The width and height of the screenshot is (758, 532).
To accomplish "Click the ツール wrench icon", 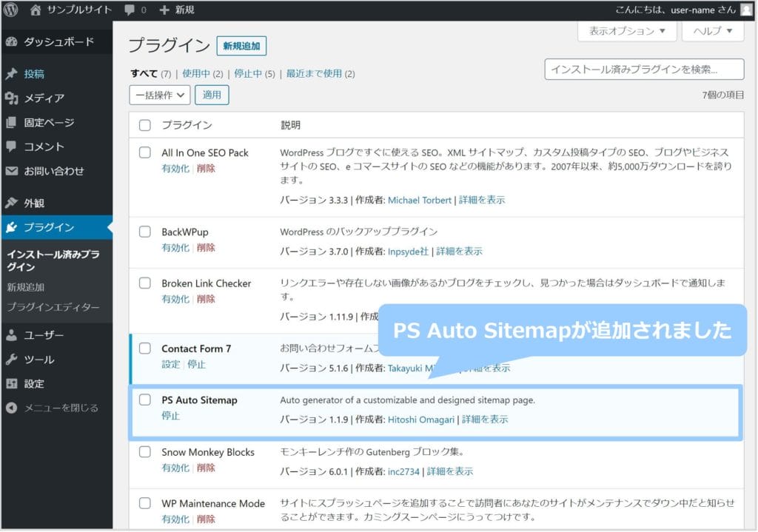I will pos(12,360).
